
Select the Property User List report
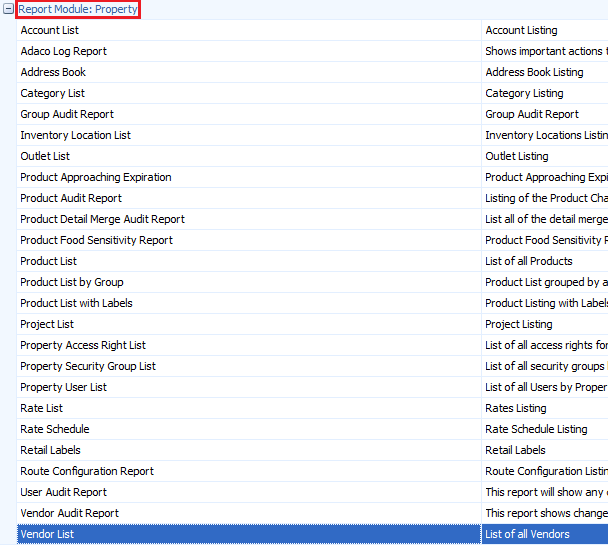pos(63,387)
